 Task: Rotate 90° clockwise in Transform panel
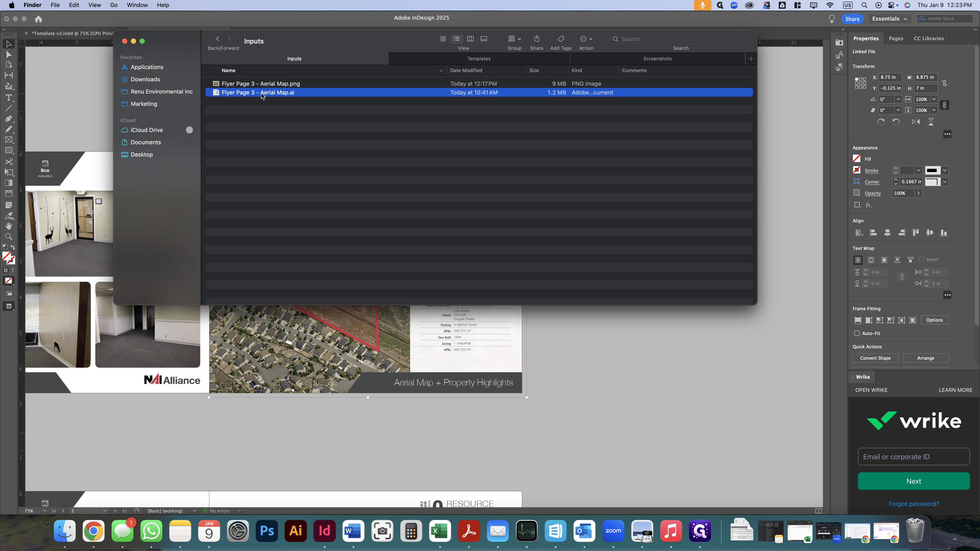click(881, 122)
